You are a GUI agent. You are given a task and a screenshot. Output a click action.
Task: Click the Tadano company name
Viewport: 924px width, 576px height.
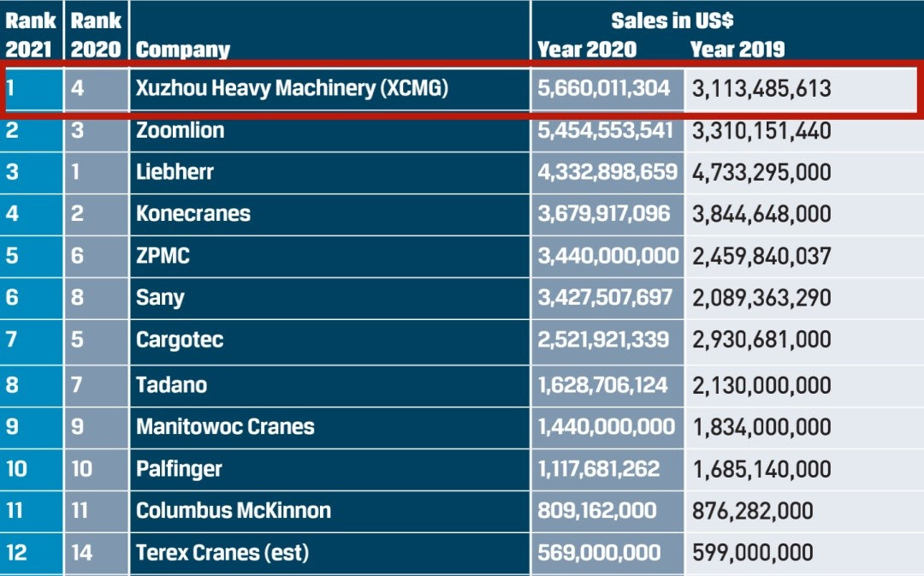(171, 385)
